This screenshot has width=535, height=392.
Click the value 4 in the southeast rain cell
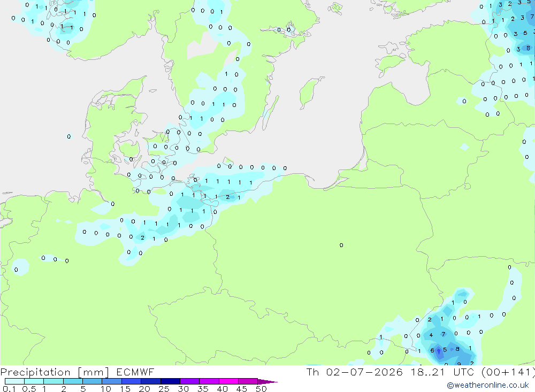[x=431, y=335]
